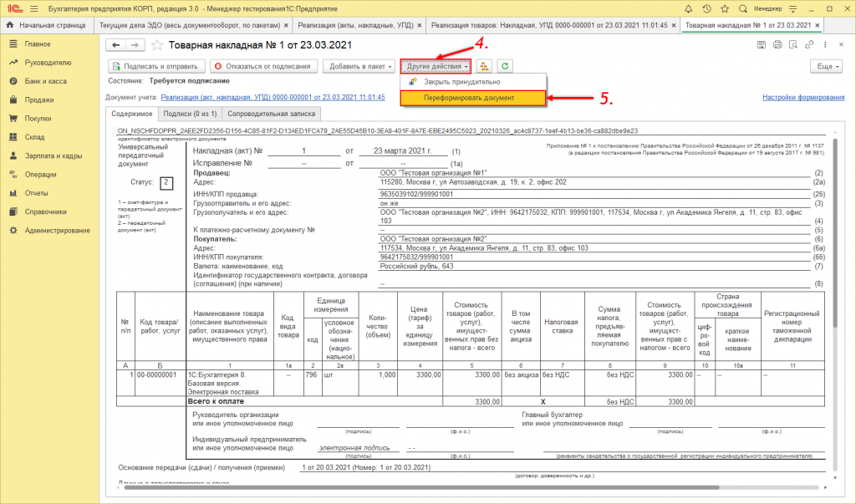Open the Зарплата и кадры section
This screenshot has width=856, height=504.
[53, 155]
